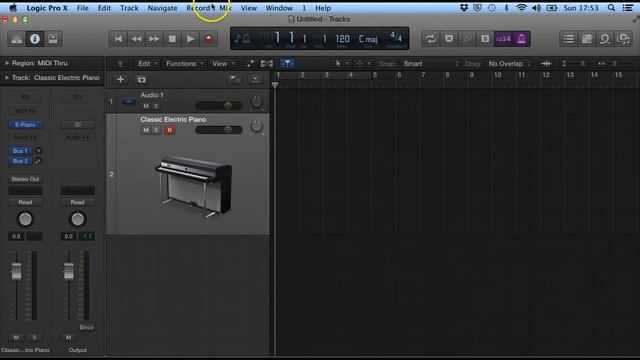Toggle the Replace mode button
This screenshot has height=360, width=640.
point(449,39)
